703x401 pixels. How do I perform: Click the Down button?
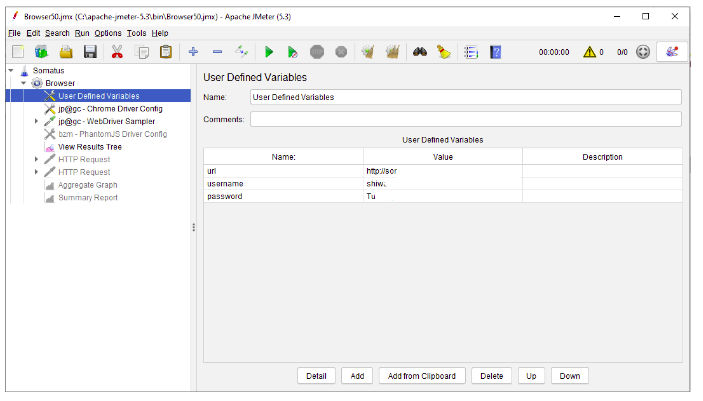570,376
